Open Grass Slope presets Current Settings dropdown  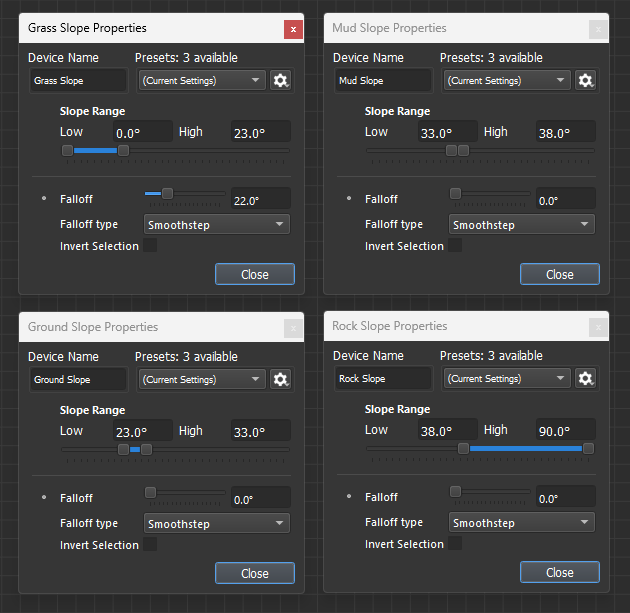[202, 80]
